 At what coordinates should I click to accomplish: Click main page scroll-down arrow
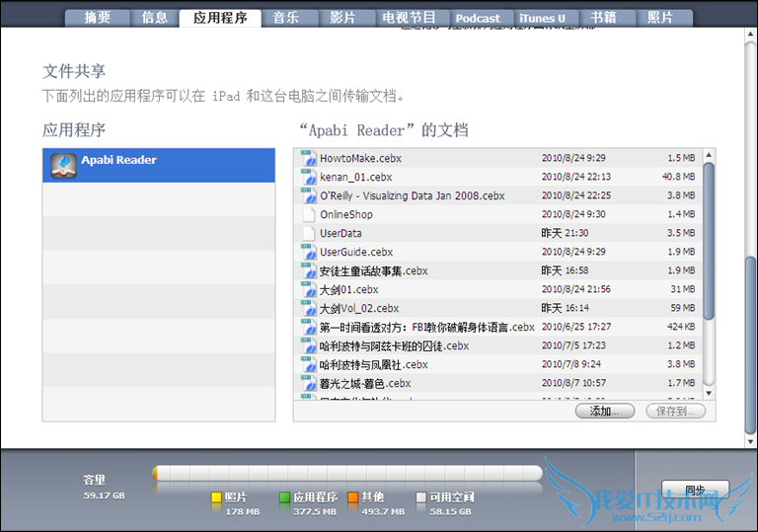pos(750,441)
